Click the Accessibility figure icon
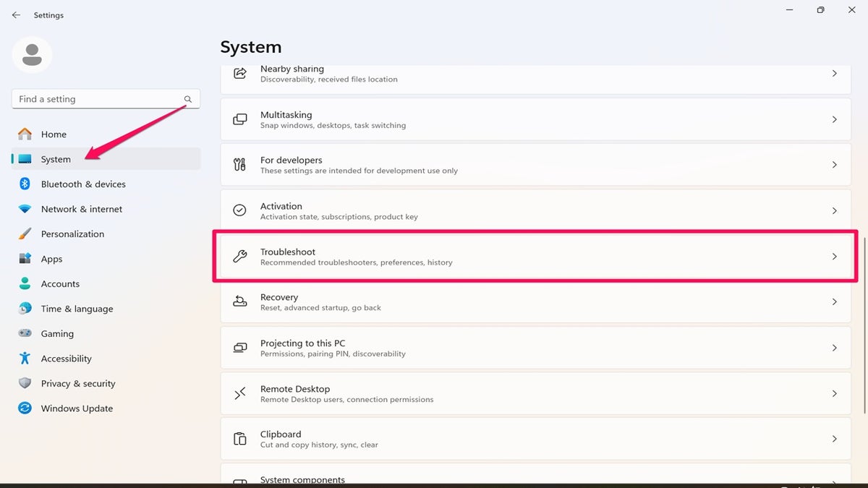This screenshot has height=488, width=868. click(25, 359)
